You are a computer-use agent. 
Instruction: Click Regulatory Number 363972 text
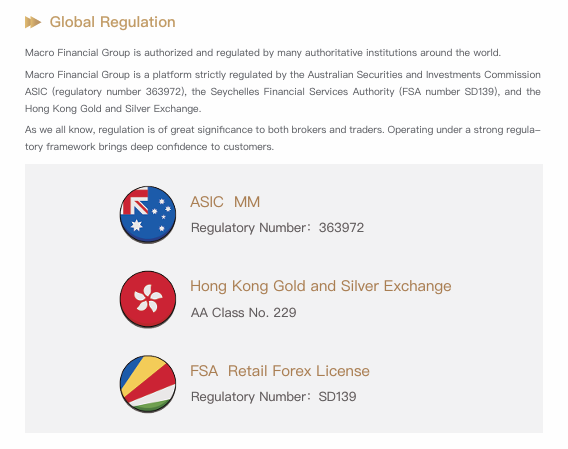(x=277, y=228)
